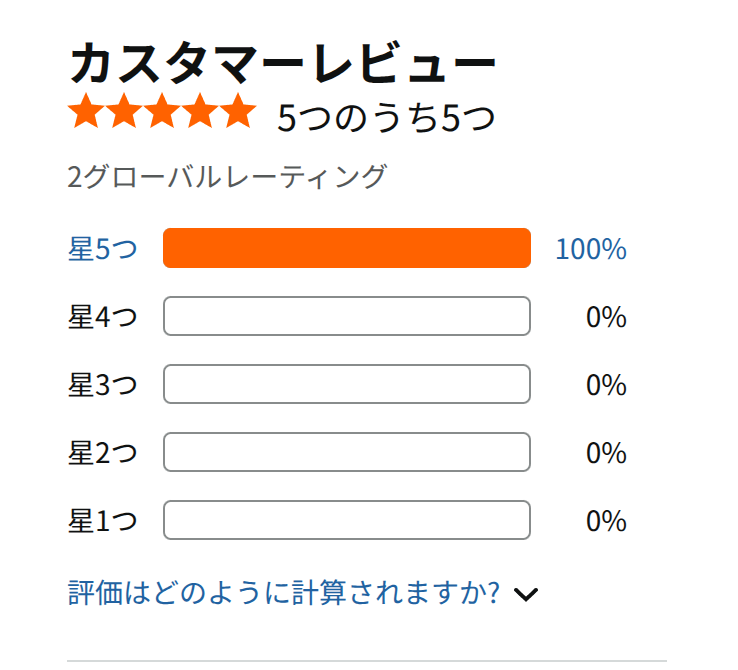
Task: Click the empty 星4つ rating bar
Action: point(347,316)
